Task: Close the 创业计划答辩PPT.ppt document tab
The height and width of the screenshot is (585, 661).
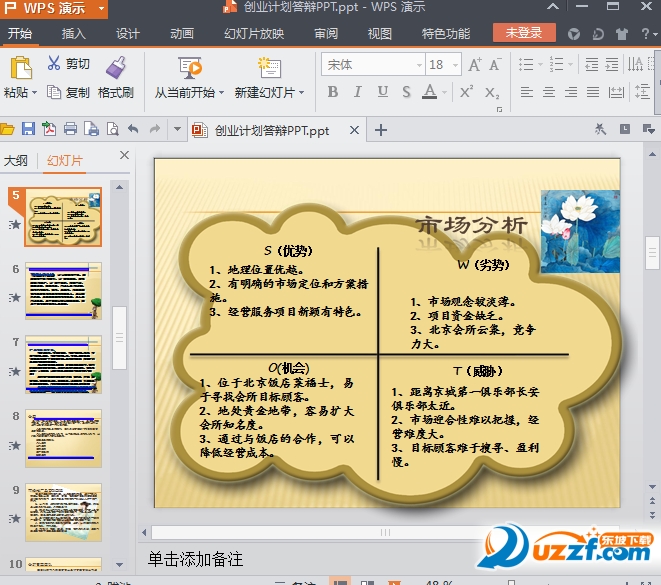Action: [x=355, y=130]
